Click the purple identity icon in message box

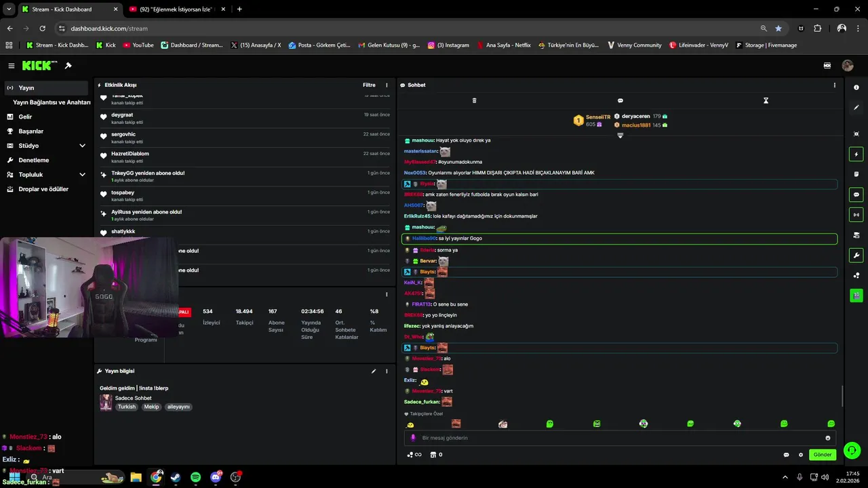coord(413,438)
